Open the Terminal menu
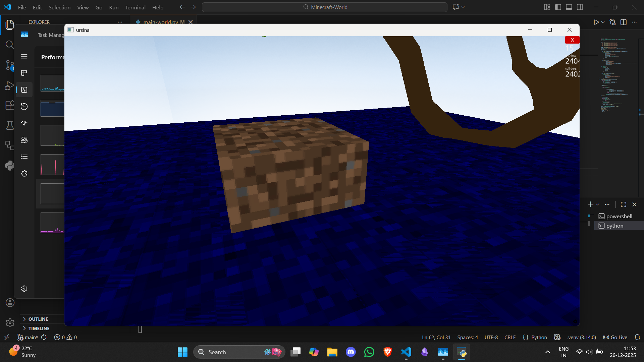Image resolution: width=644 pixels, height=362 pixels. pos(135,7)
